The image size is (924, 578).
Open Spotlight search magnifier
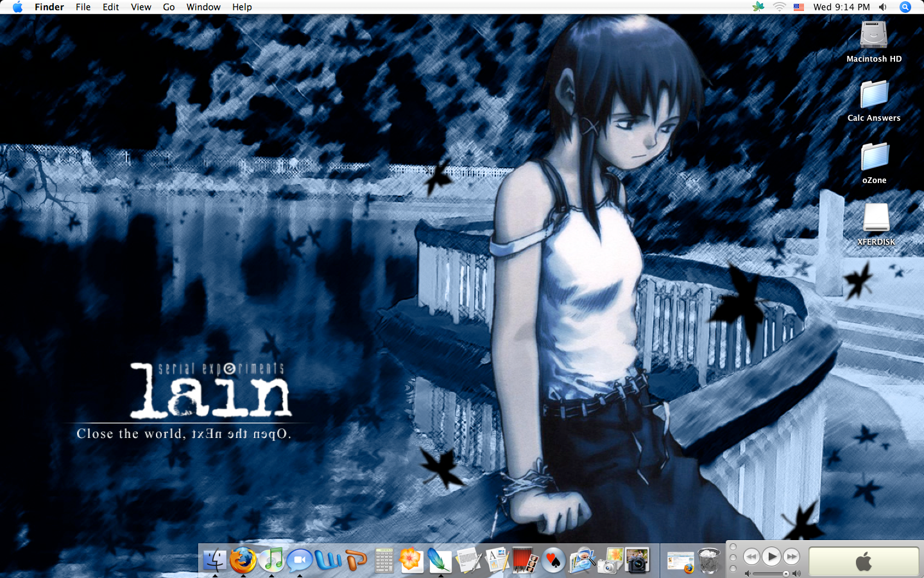pyautogui.click(x=905, y=7)
